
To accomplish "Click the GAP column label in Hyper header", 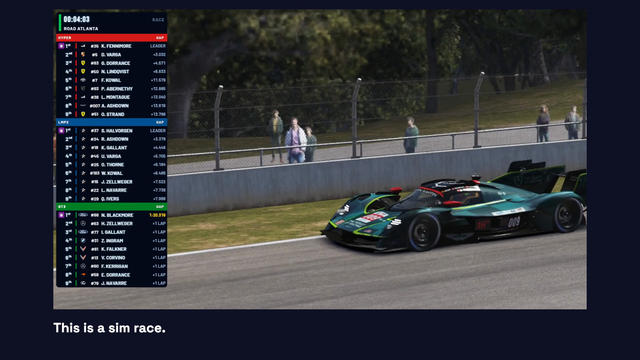I will click(x=160, y=38).
